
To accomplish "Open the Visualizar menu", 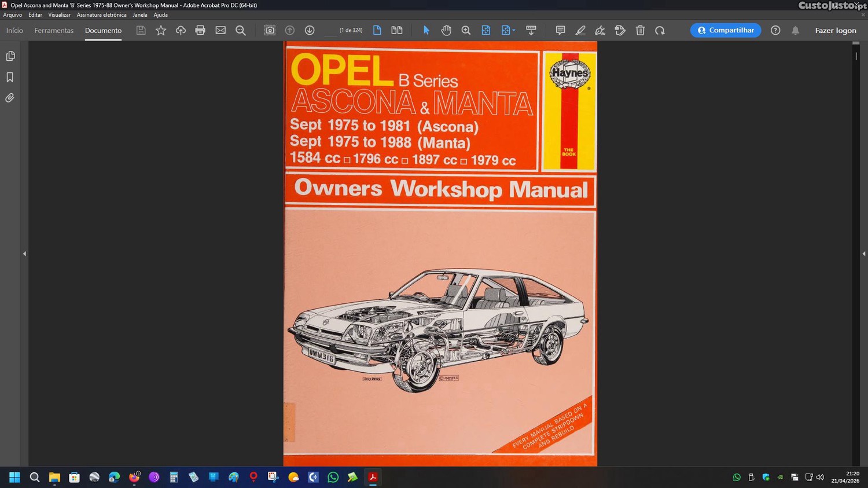I will point(59,15).
